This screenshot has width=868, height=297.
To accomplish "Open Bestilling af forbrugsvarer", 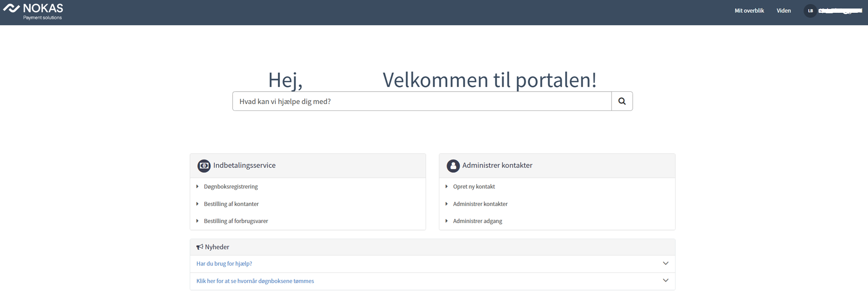I will pos(236,221).
